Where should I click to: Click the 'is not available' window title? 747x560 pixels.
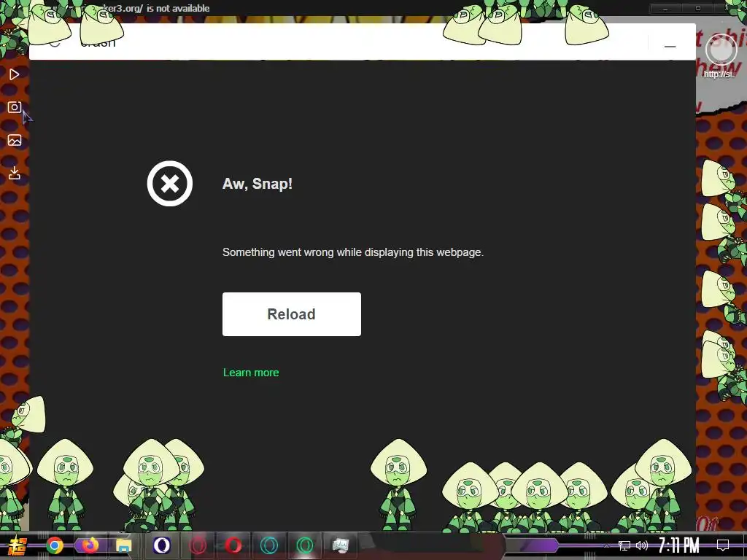(x=178, y=9)
